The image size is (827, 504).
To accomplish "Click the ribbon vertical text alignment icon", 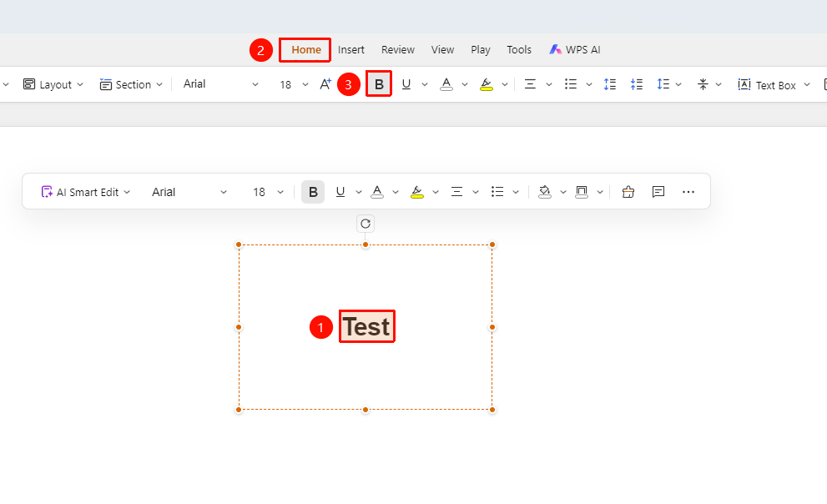I will [x=703, y=84].
